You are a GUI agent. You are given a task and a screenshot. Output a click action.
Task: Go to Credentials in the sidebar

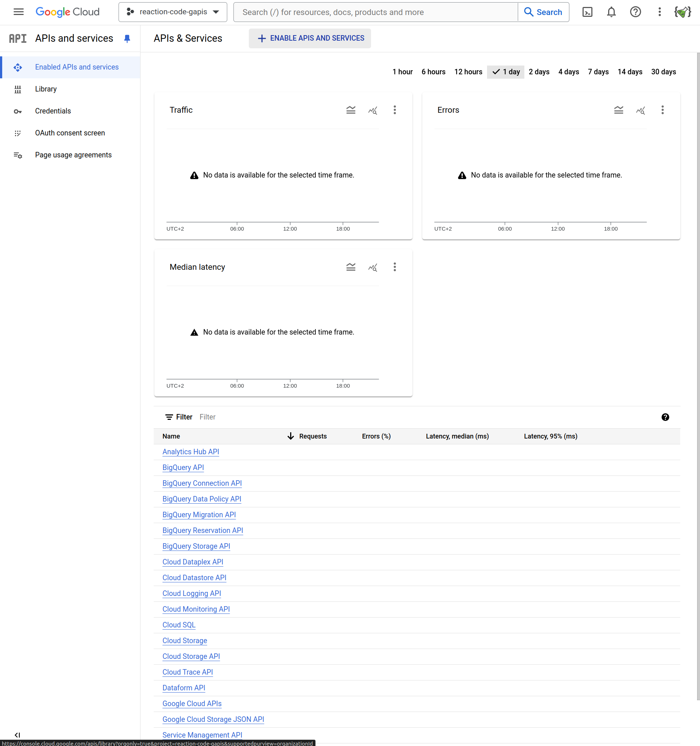53,111
